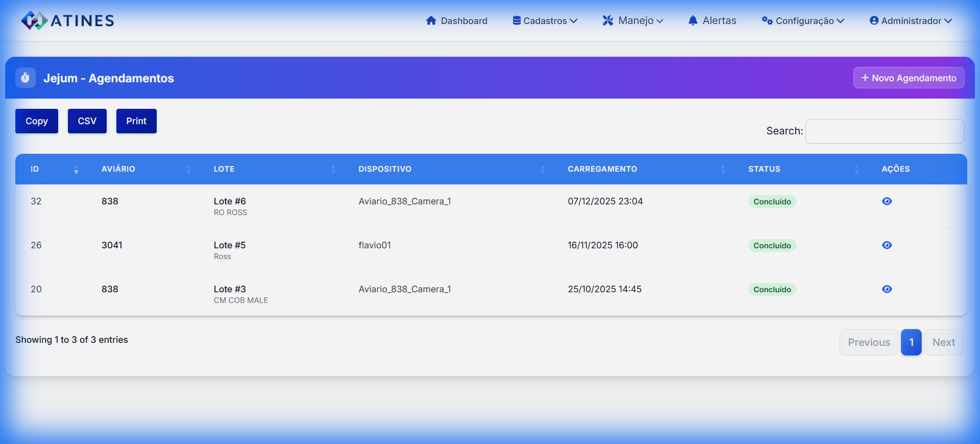The height and width of the screenshot is (444, 980).
Task: Click the ID column sort arrows
Action: [76, 169]
